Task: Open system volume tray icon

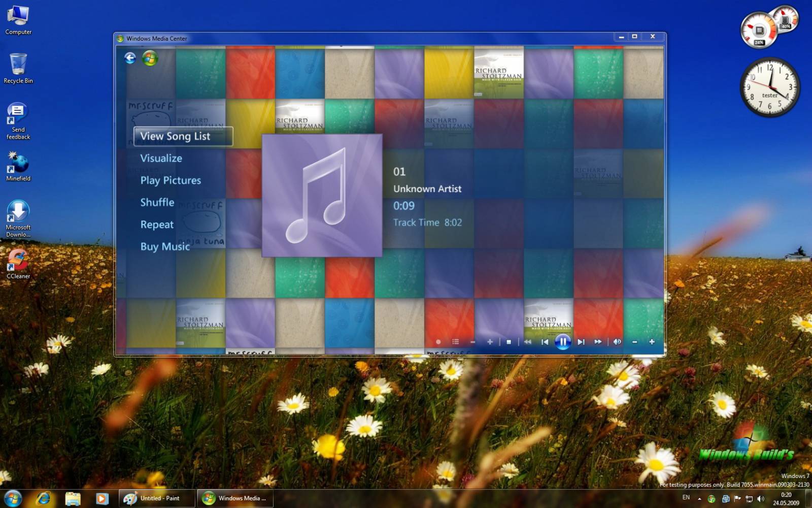Action: pos(760,499)
